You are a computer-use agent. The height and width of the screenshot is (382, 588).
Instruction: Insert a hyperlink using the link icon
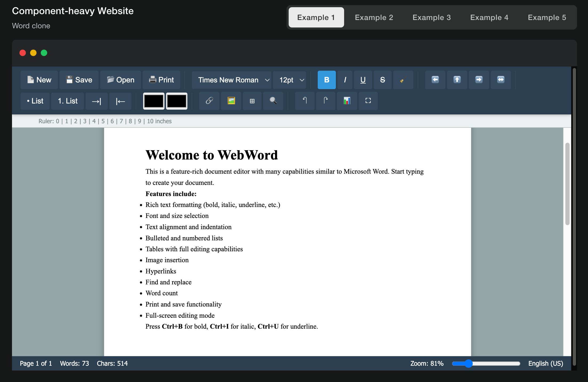pyautogui.click(x=209, y=101)
